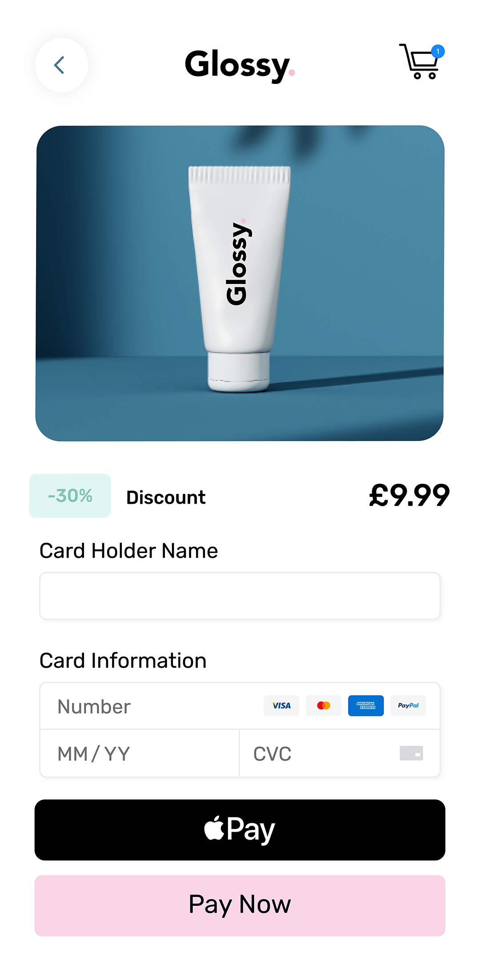The height and width of the screenshot is (980, 480).
Task: Click the £9.99 price text
Action: [x=409, y=496]
